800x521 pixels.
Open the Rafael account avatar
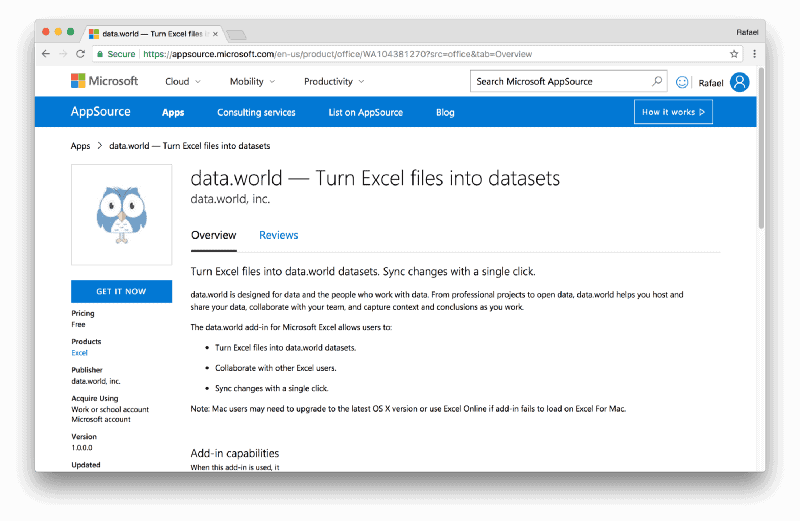pos(739,82)
